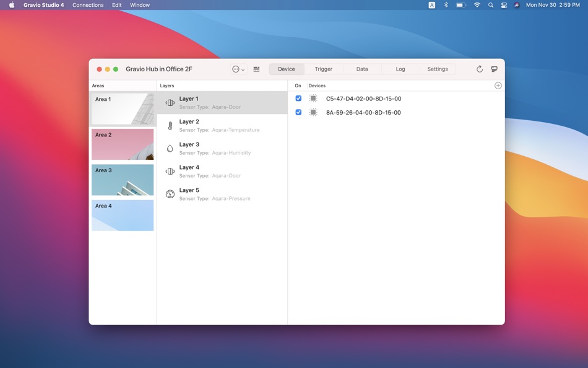Select Layer 4 in the layers list
This screenshot has width=588, height=368.
point(222,171)
